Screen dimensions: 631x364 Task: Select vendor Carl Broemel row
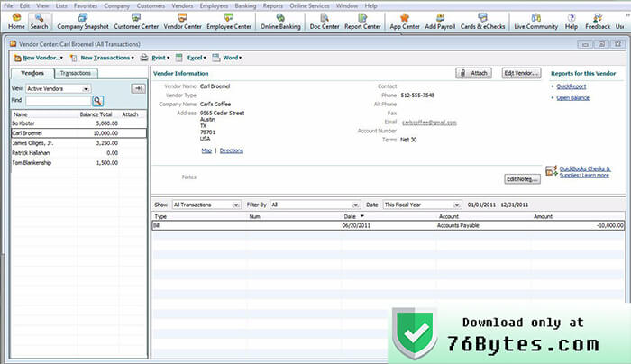coord(78,133)
